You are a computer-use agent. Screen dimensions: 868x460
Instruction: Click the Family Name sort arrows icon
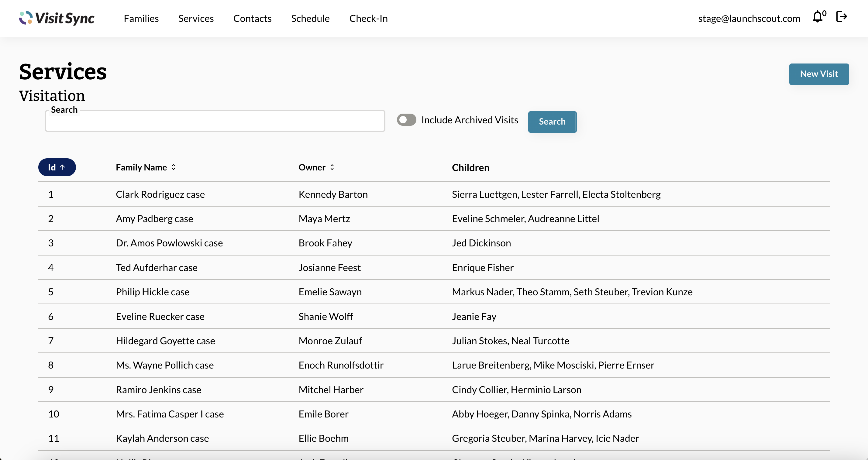tap(174, 167)
